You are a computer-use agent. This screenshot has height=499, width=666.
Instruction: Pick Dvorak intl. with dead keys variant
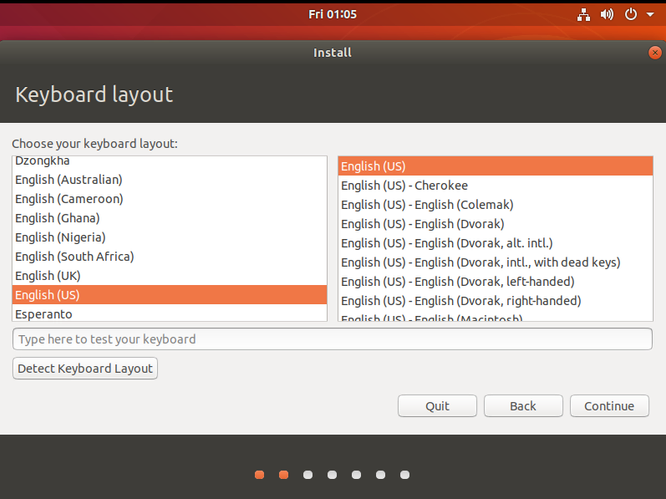tap(495, 262)
